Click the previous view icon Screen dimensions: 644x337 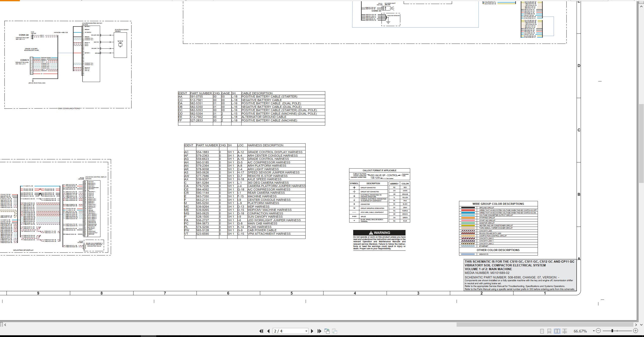click(x=327, y=331)
